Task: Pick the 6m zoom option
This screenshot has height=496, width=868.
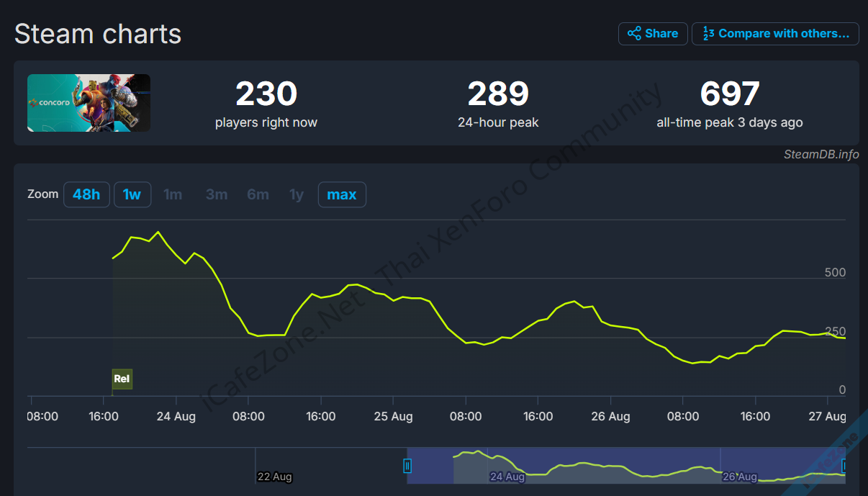Action: coord(258,194)
